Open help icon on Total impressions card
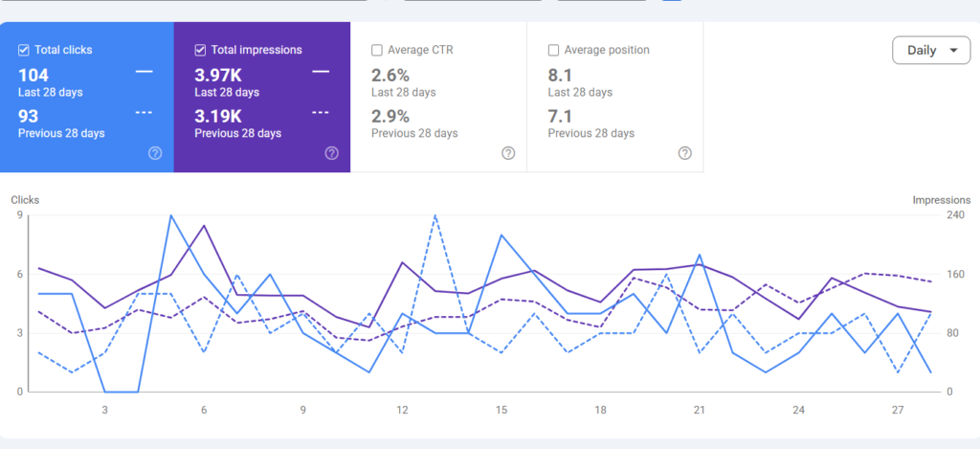The image size is (980, 449). pos(332,153)
